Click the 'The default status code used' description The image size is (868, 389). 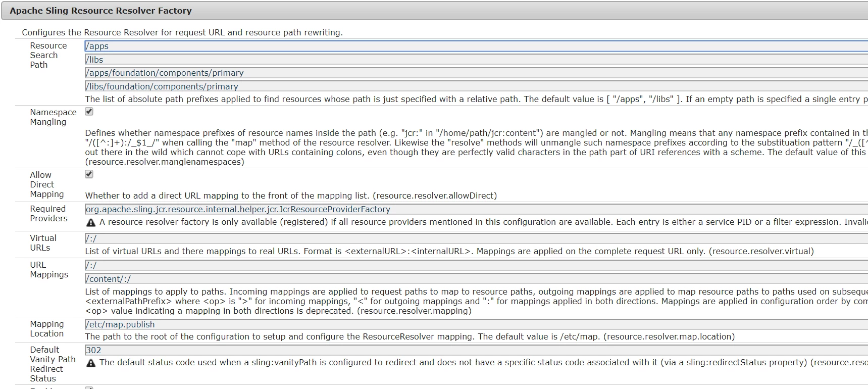click(x=484, y=362)
